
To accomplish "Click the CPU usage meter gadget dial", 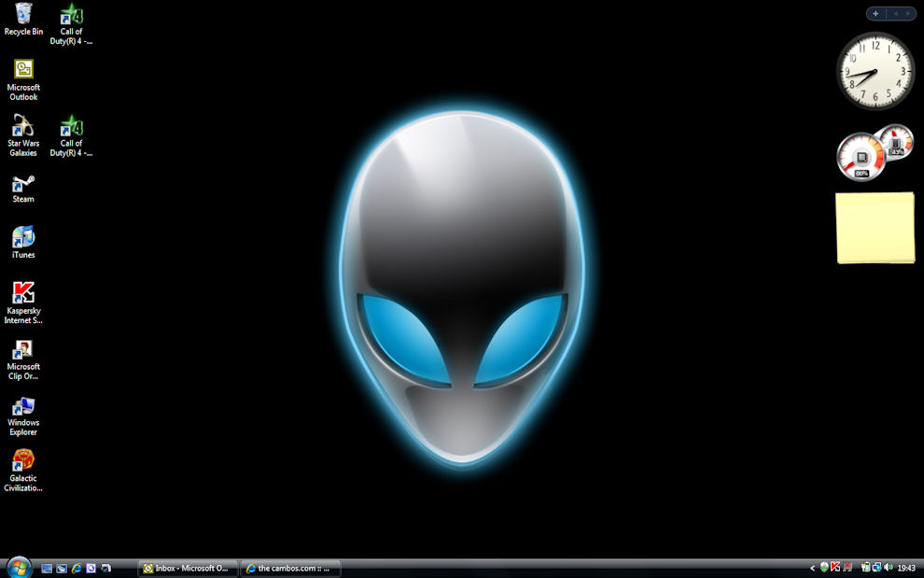I will [861, 157].
